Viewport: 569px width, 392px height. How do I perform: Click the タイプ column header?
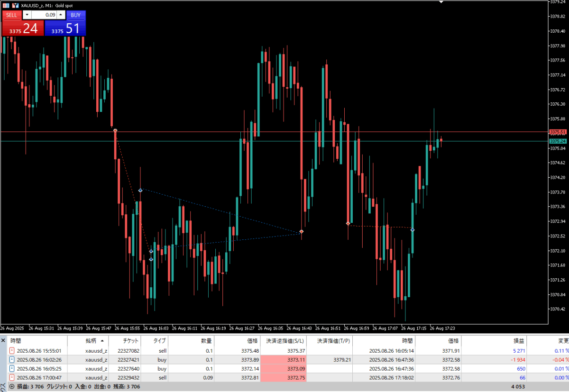[160, 340]
